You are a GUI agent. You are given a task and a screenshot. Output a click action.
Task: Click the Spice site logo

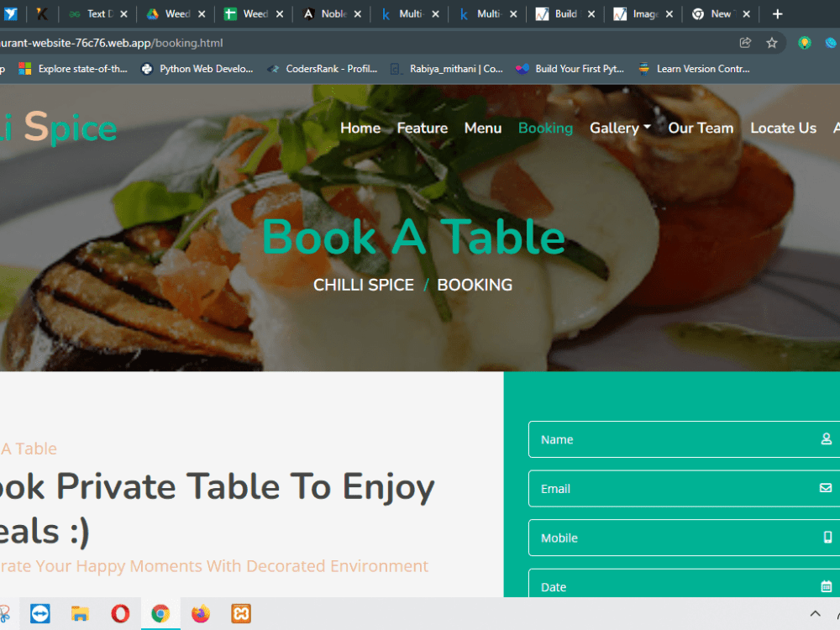[58, 128]
